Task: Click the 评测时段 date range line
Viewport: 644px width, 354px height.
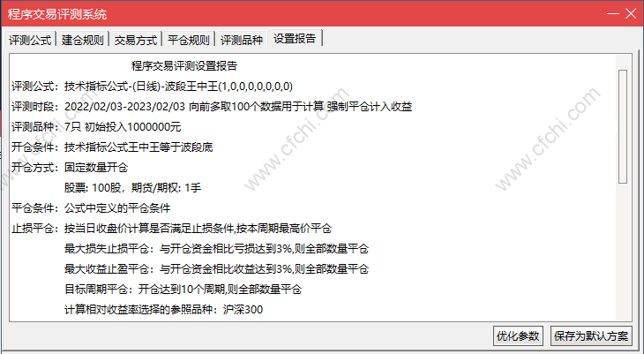Action: (212, 107)
